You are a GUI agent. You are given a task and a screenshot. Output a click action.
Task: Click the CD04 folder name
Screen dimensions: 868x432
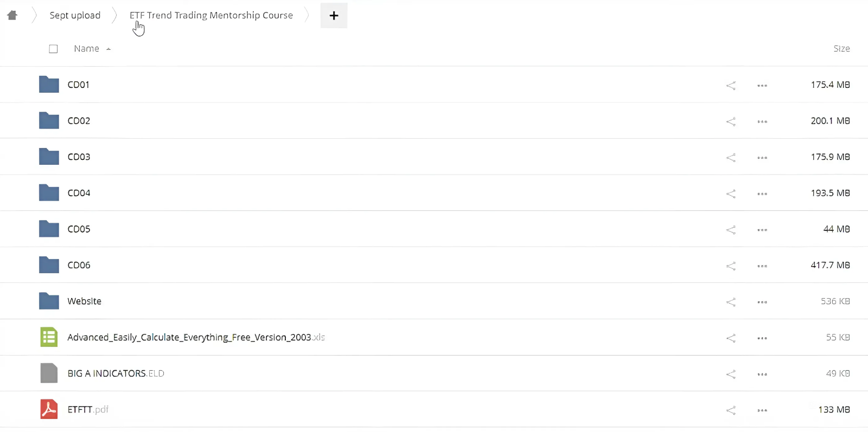[x=79, y=193]
